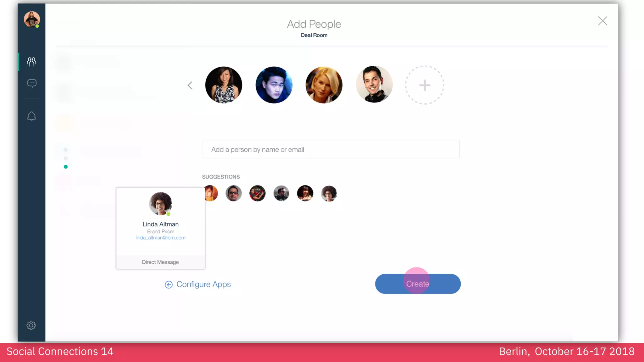Click the add person name or email field

tap(331, 149)
